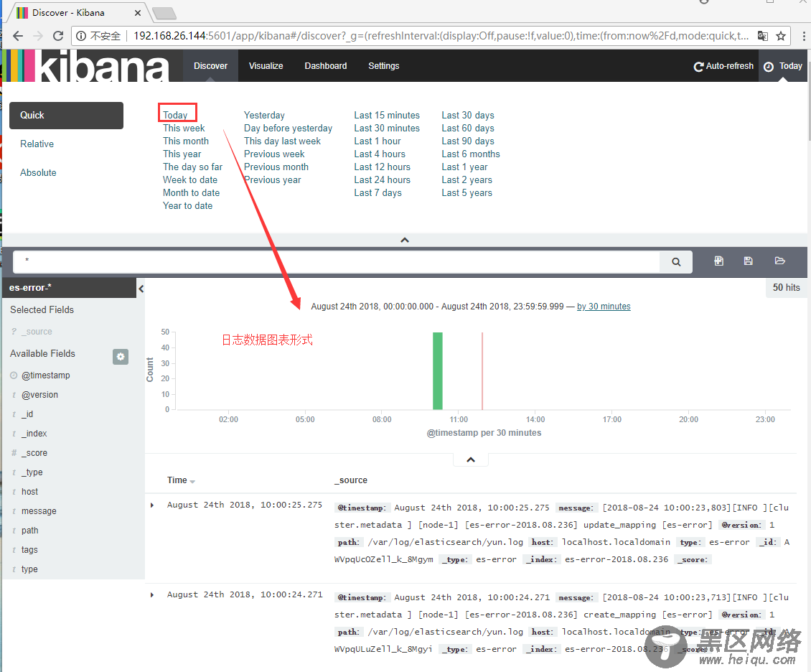This screenshot has width=811, height=672.
Task: Select the @timestamp field
Action: [45, 375]
